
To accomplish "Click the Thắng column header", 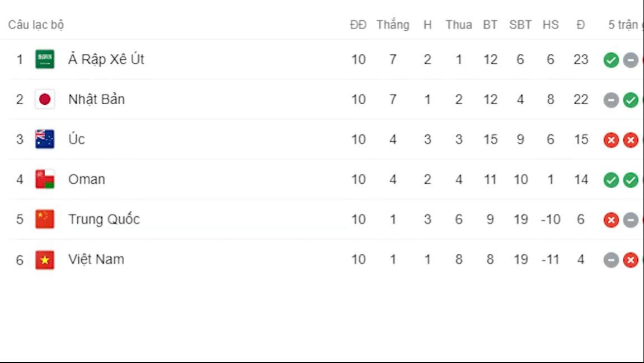I will point(393,25).
